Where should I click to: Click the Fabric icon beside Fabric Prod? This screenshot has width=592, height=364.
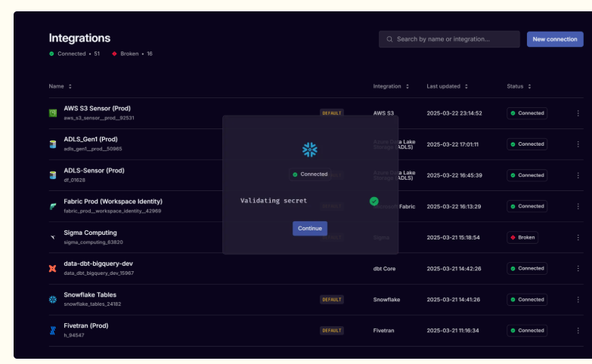[x=53, y=206]
